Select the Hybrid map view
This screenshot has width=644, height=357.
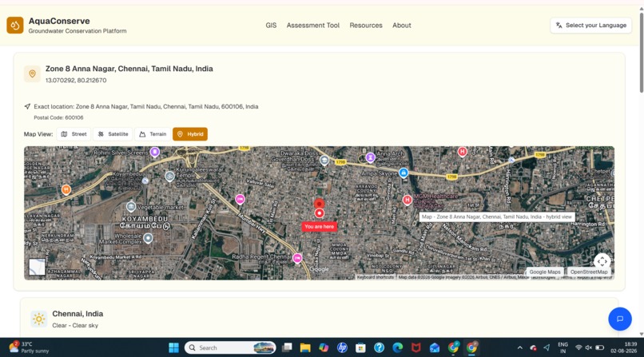click(x=189, y=134)
